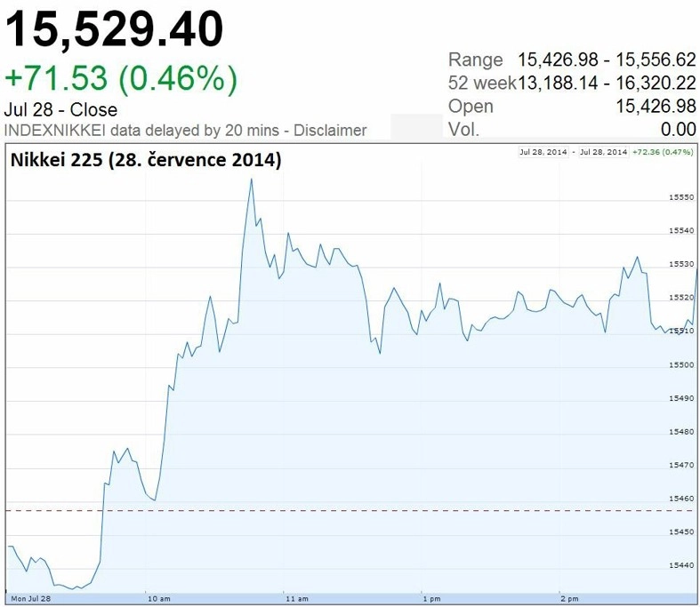Click the Open label

click(471, 106)
